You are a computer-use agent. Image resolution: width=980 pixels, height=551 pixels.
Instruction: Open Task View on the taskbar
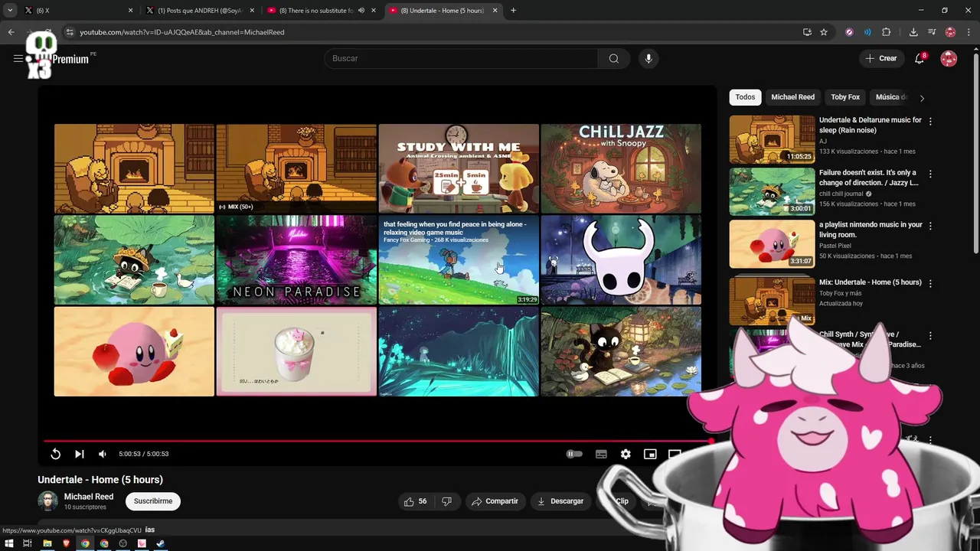[x=27, y=543]
